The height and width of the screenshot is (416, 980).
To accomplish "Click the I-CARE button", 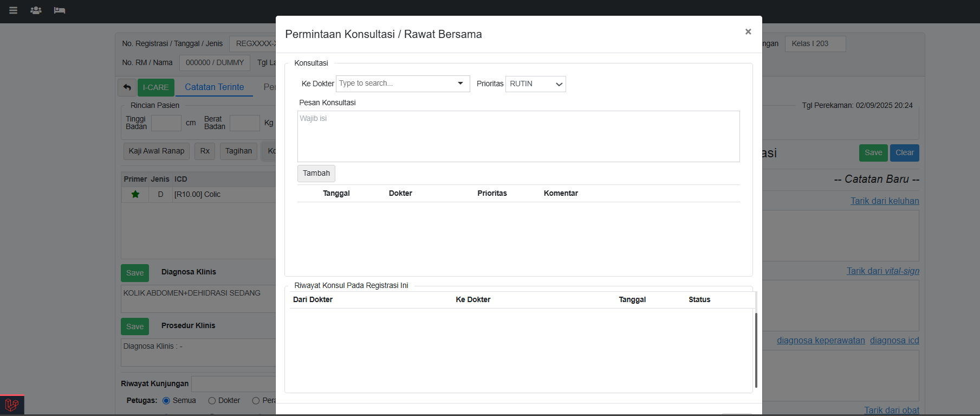I will [156, 87].
